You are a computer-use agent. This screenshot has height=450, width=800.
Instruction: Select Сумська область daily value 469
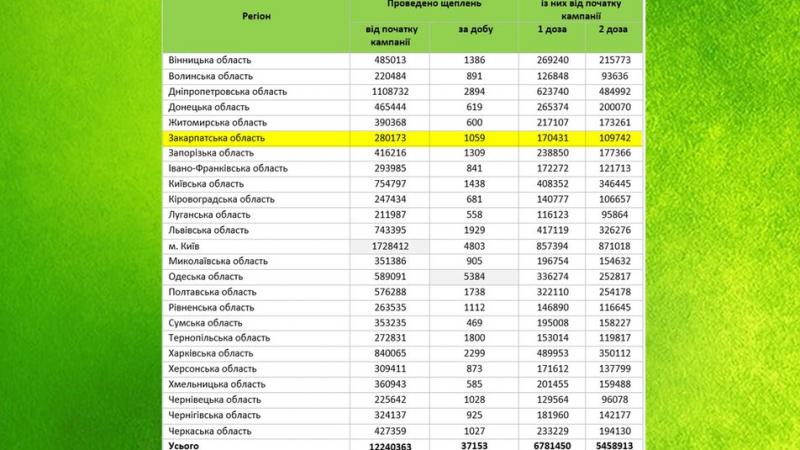pyautogui.click(x=475, y=322)
